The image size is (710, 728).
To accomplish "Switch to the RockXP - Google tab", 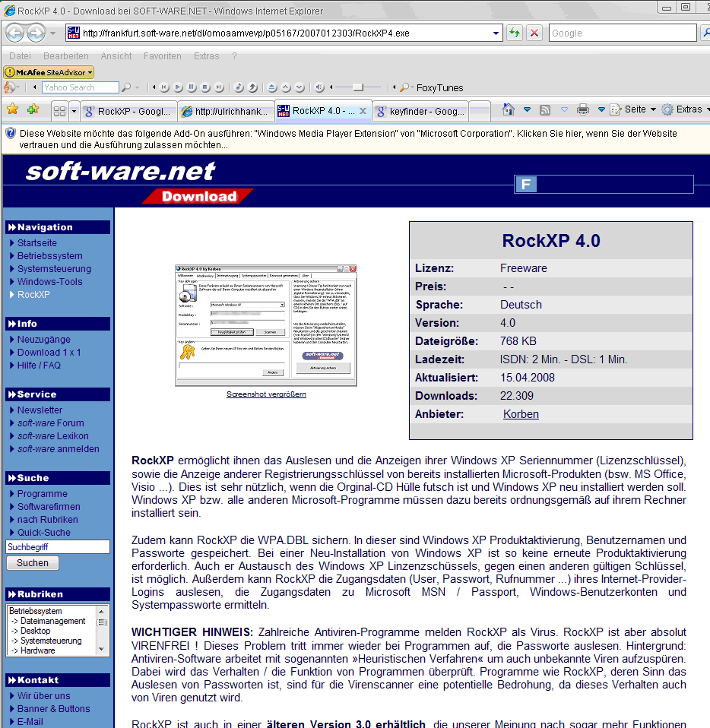I will [x=128, y=112].
